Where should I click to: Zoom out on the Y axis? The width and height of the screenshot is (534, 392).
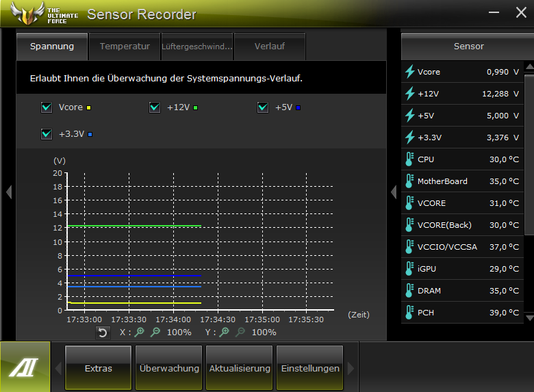[240, 332]
